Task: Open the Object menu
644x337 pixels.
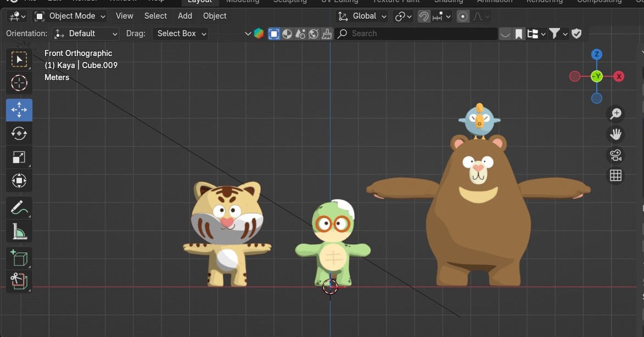Action: click(215, 16)
